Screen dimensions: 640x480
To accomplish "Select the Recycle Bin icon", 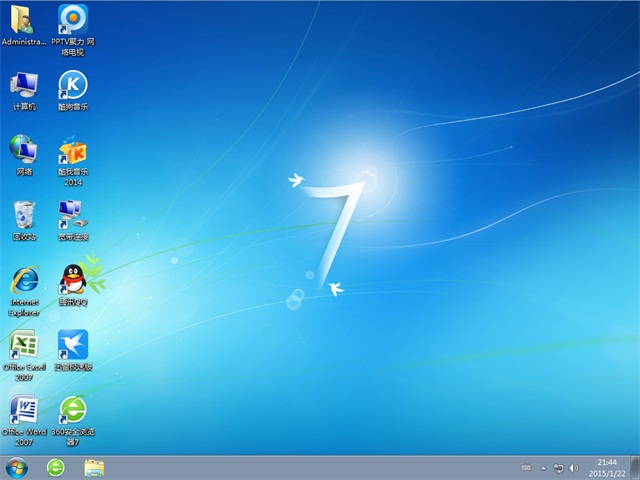I will tap(23, 214).
